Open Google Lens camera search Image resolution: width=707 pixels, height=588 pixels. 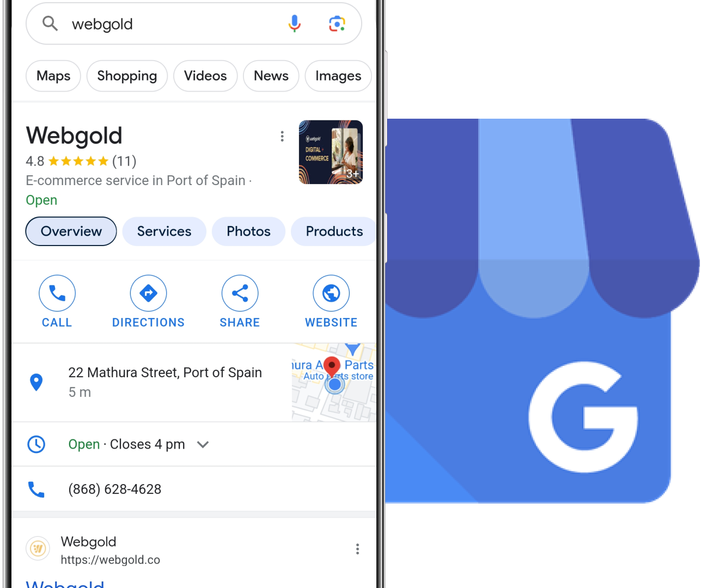pos(337,24)
